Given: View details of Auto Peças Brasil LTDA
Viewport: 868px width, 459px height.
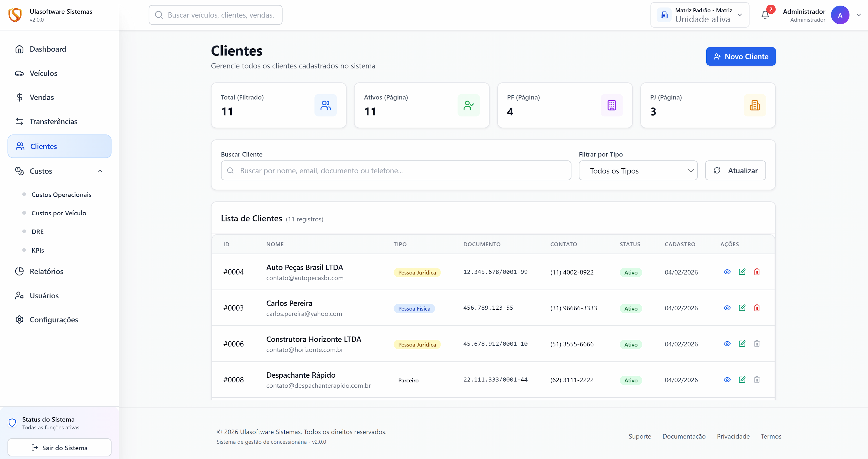Looking at the screenshot, I should point(727,272).
